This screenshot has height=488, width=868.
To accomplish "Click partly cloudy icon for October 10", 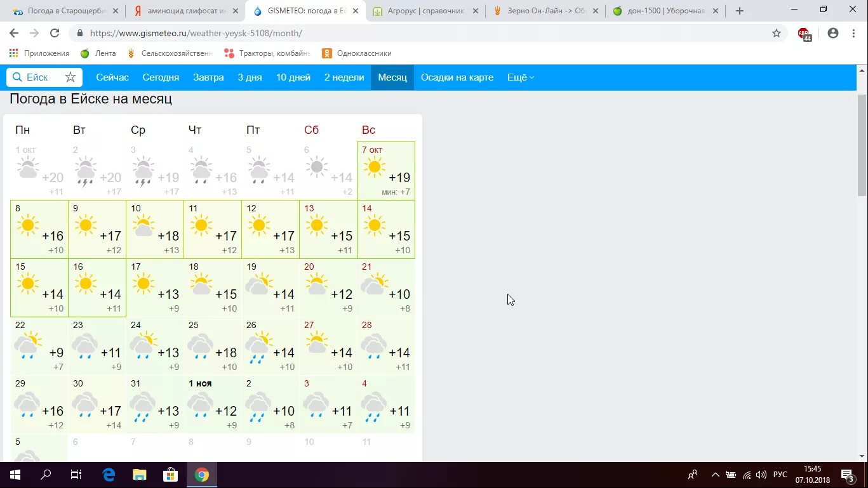I will click(143, 225).
